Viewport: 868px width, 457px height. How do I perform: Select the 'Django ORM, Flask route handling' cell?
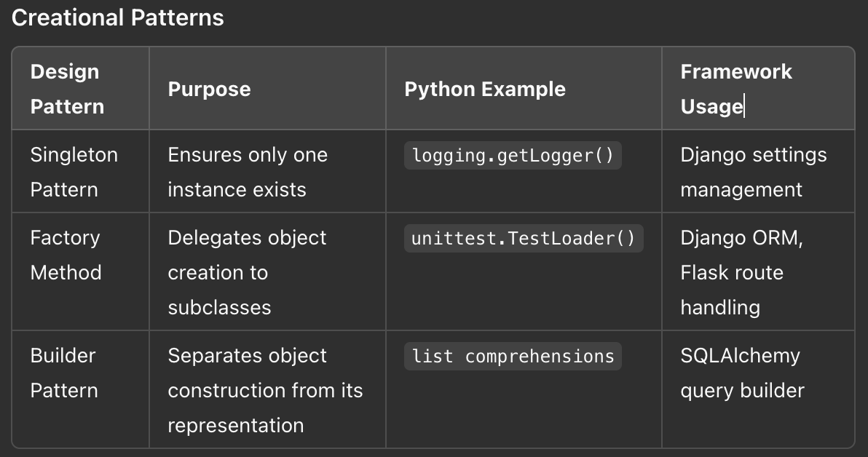758,271
